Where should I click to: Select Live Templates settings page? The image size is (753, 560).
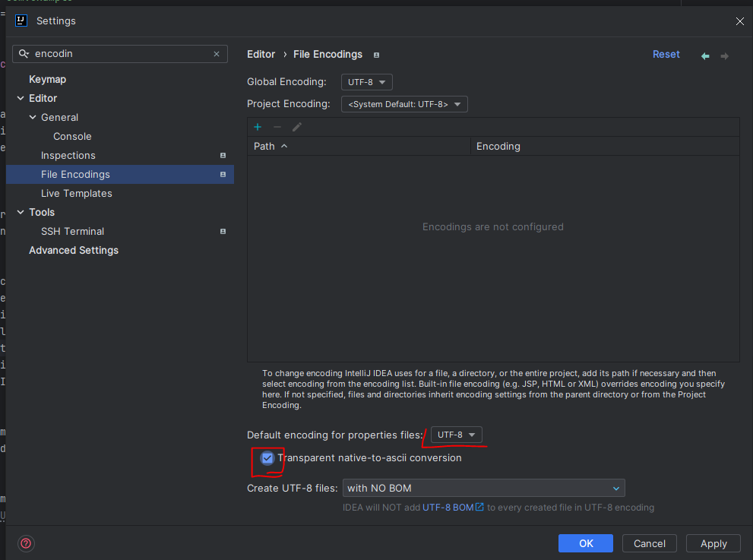[x=76, y=194]
